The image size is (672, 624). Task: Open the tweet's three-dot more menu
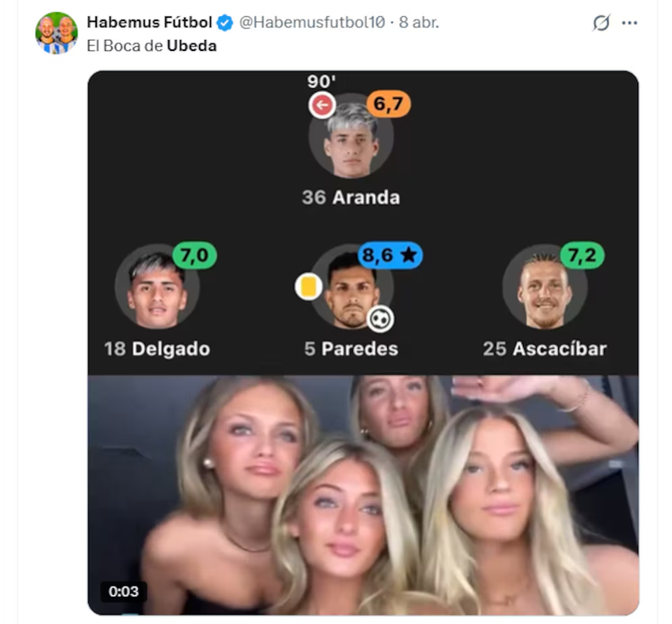pyautogui.click(x=629, y=23)
